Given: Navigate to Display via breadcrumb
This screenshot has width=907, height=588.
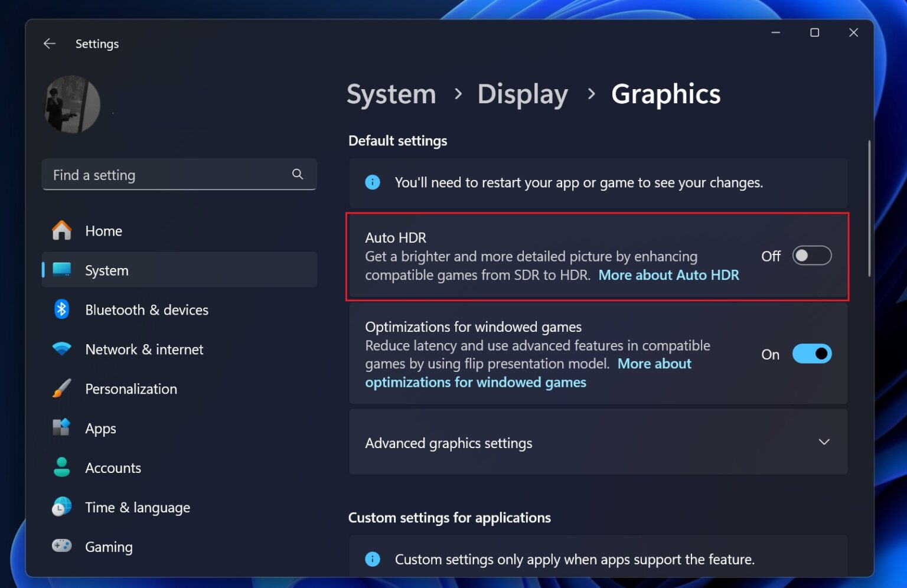Looking at the screenshot, I should [522, 94].
